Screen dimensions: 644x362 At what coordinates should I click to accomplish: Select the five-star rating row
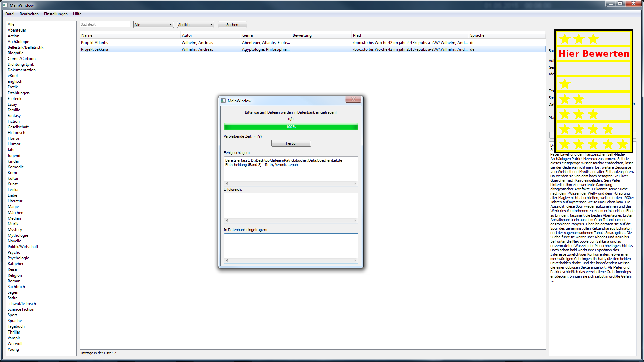(x=593, y=144)
